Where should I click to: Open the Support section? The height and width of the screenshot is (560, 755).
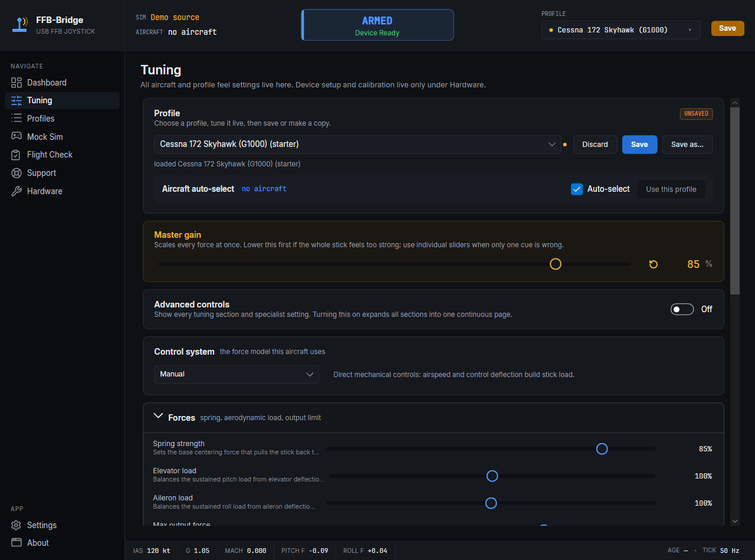coord(62,173)
